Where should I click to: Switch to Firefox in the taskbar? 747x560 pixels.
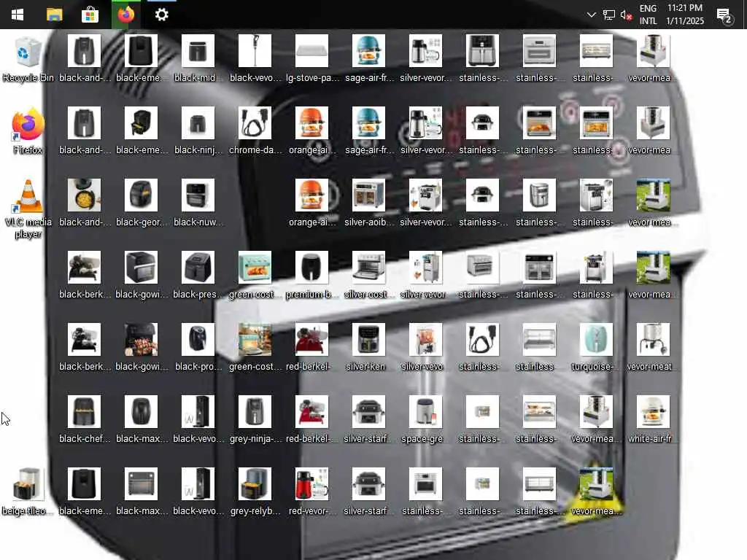point(125,15)
